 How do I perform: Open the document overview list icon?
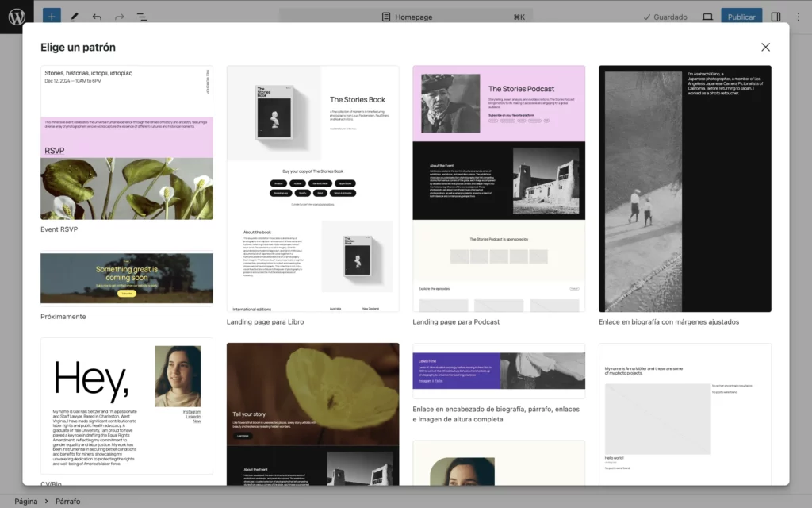[x=142, y=17]
